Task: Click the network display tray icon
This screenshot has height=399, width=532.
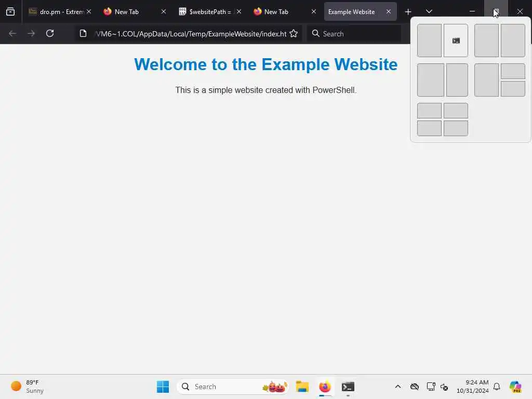Action: (x=431, y=387)
